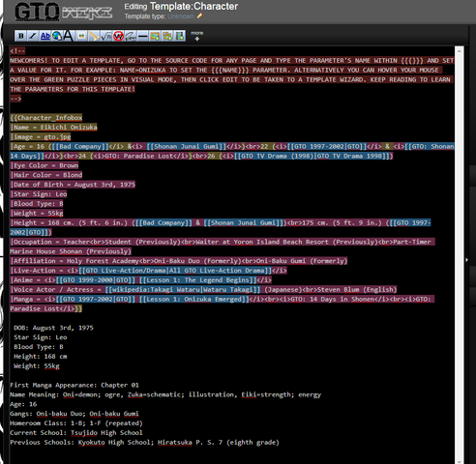Click the Eye Color = Brown line
Screen dimensions: 476x464
click(45, 165)
